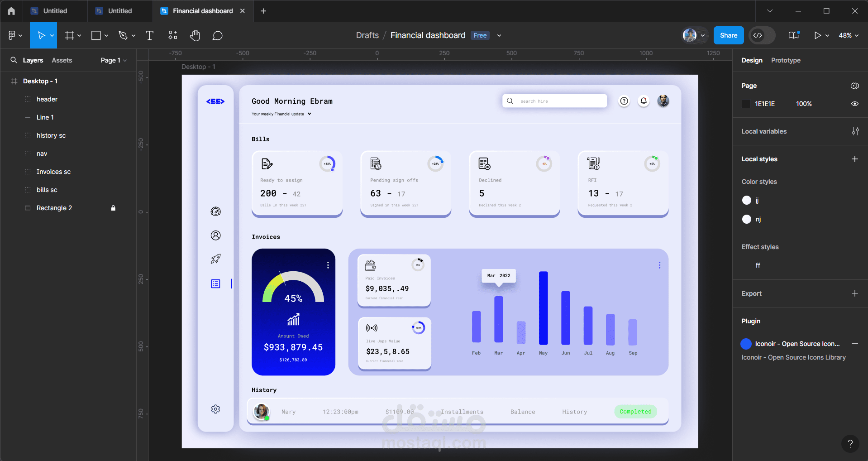Click the Iconoir plugin blue icon

(746, 344)
